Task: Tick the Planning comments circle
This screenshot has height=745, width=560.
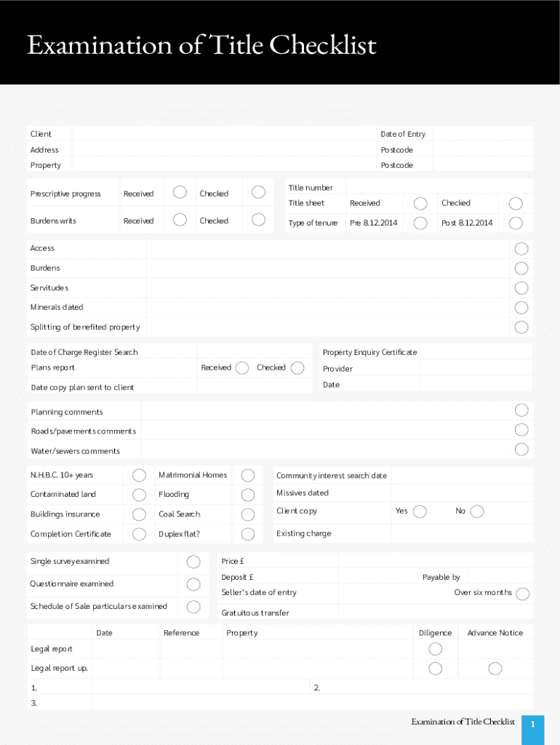Action: point(521,410)
